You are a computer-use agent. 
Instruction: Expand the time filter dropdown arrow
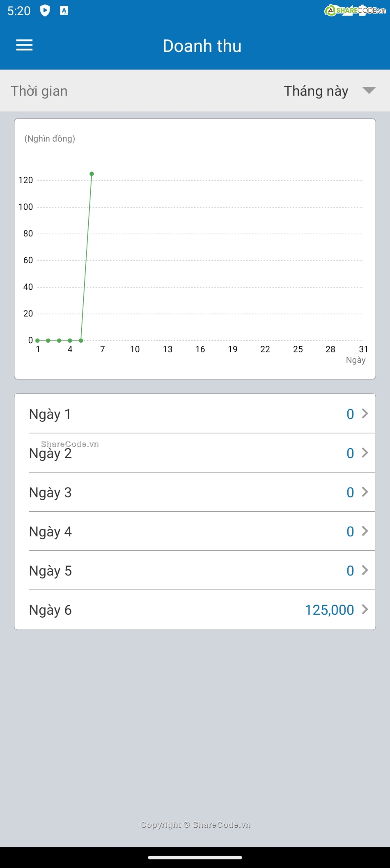(369, 90)
